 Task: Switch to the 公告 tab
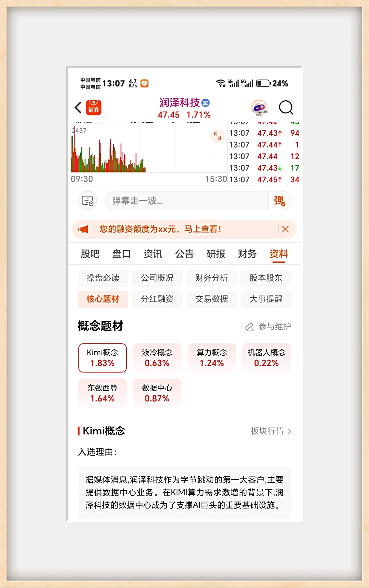tap(184, 254)
